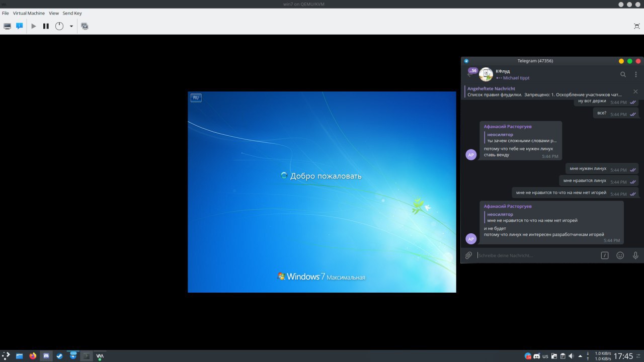The image size is (644, 362).
Task: Pause the virtual machine
Action: pos(46,26)
